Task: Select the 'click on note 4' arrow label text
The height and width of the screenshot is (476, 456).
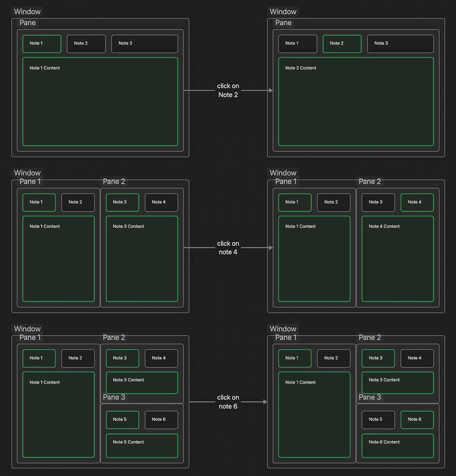Action: (x=228, y=248)
